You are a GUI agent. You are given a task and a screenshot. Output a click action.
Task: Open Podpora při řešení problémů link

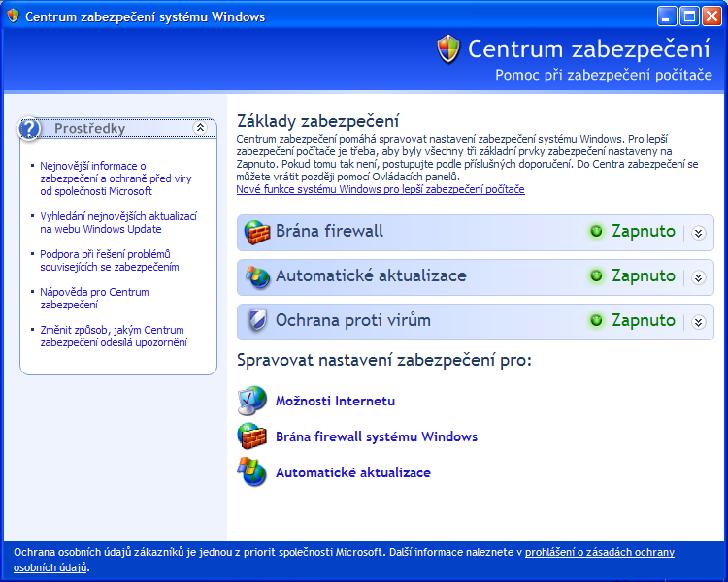(x=110, y=260)
